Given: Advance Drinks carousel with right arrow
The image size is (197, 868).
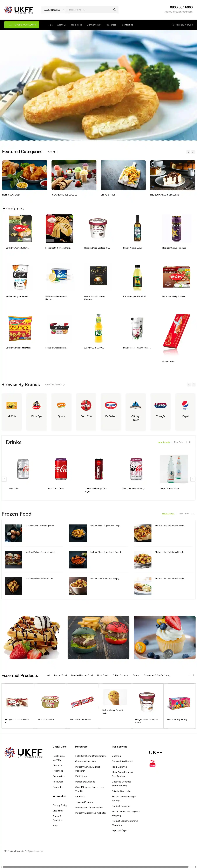Looking at the screenshot, I should click(193, 479).
